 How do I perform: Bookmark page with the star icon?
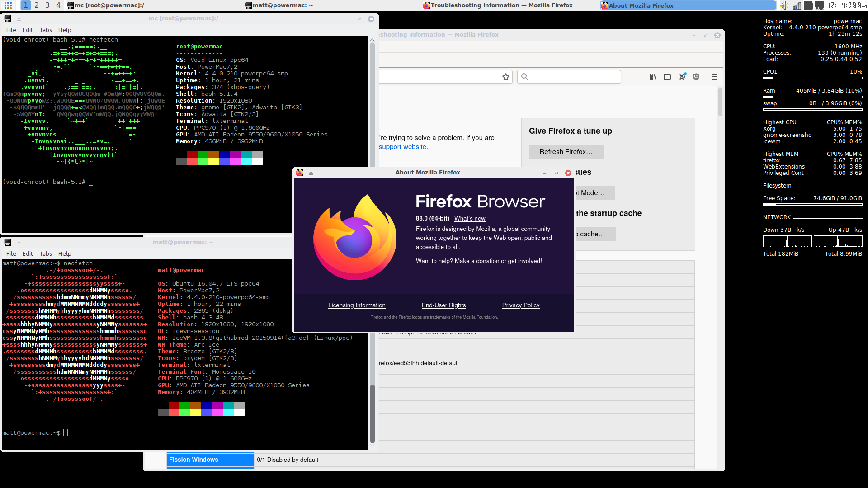[506, 77]
